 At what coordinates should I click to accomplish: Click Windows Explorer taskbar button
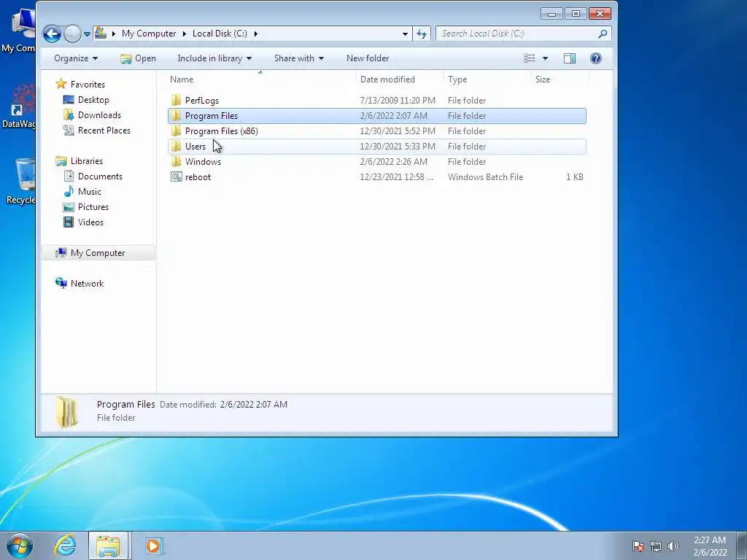(108, 545)
